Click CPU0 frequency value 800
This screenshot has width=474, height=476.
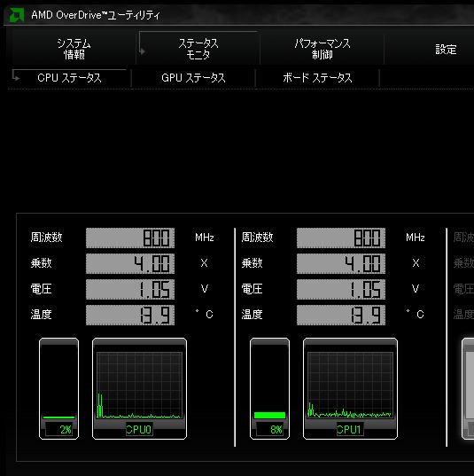[130, 238]
